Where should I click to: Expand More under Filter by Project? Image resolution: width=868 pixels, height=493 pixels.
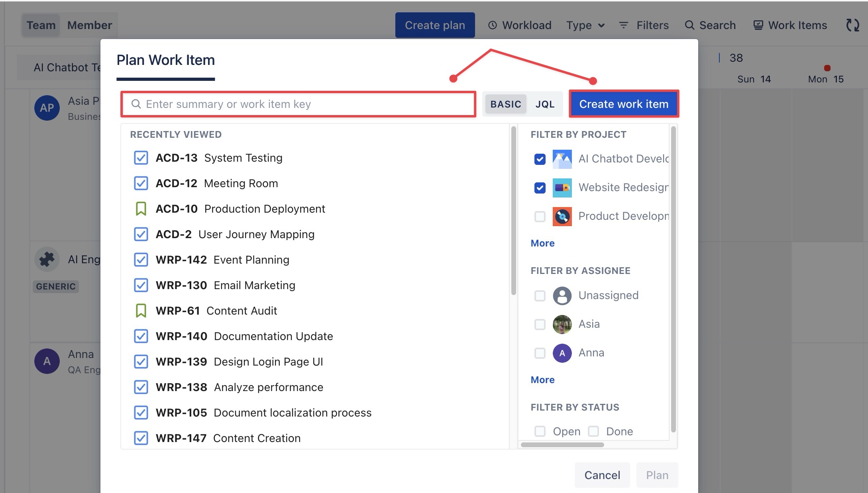point(542,243)
